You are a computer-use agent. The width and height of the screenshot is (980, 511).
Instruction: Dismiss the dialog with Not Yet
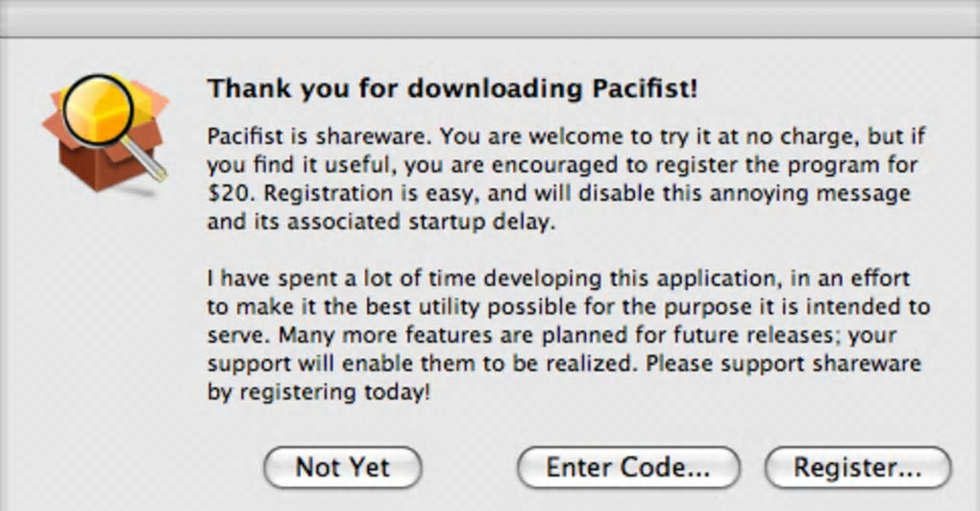pos(343,468)
